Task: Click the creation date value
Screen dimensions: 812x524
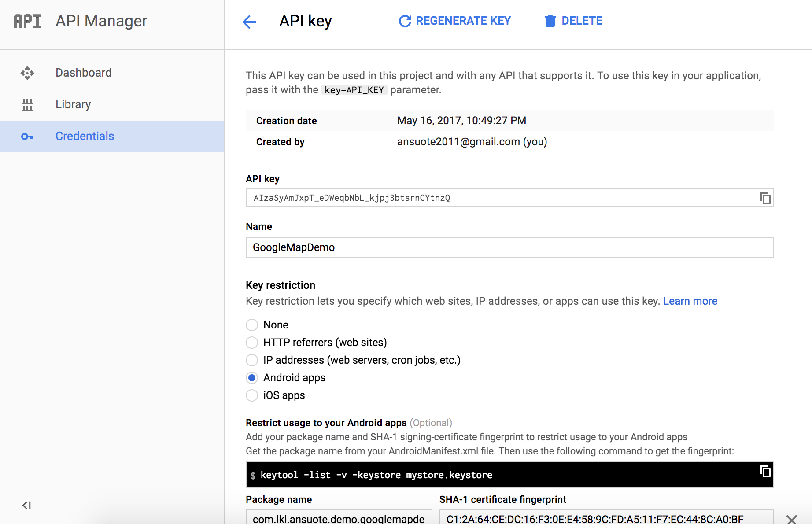Action: [461, 121]
